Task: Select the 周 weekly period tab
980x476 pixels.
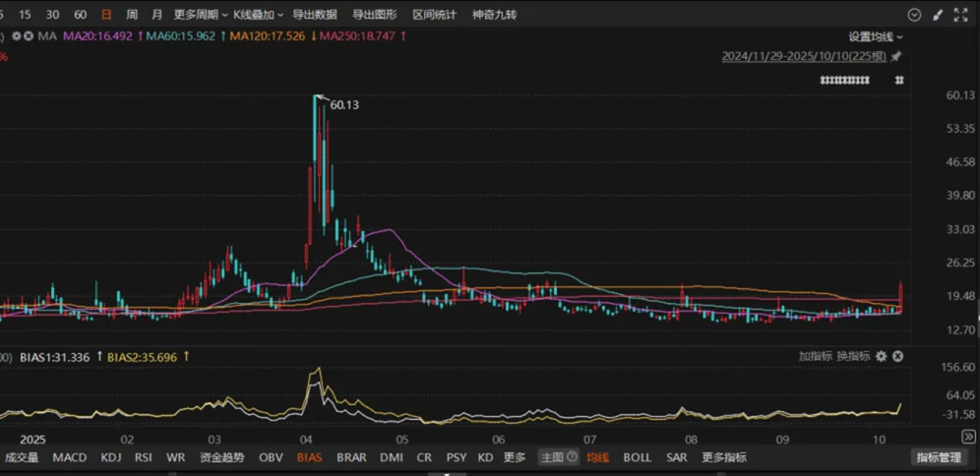Action: pyautogui.click(x=132, y=15)
